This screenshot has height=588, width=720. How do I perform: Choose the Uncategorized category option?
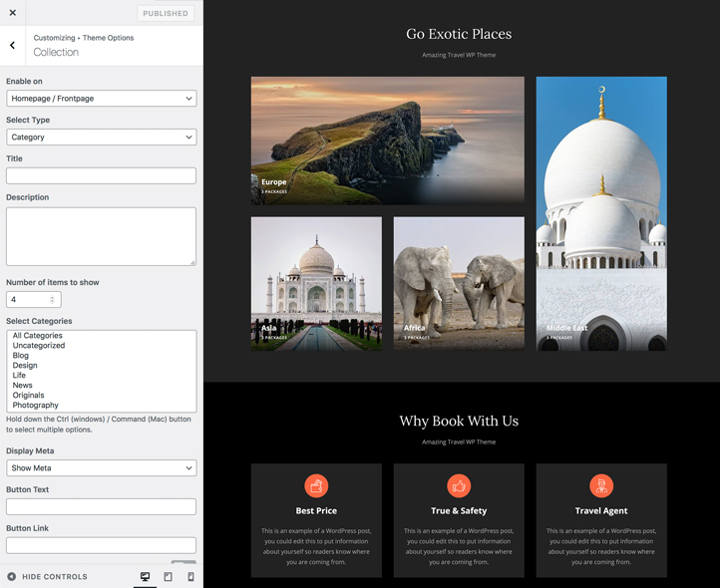tap(39, 346)
